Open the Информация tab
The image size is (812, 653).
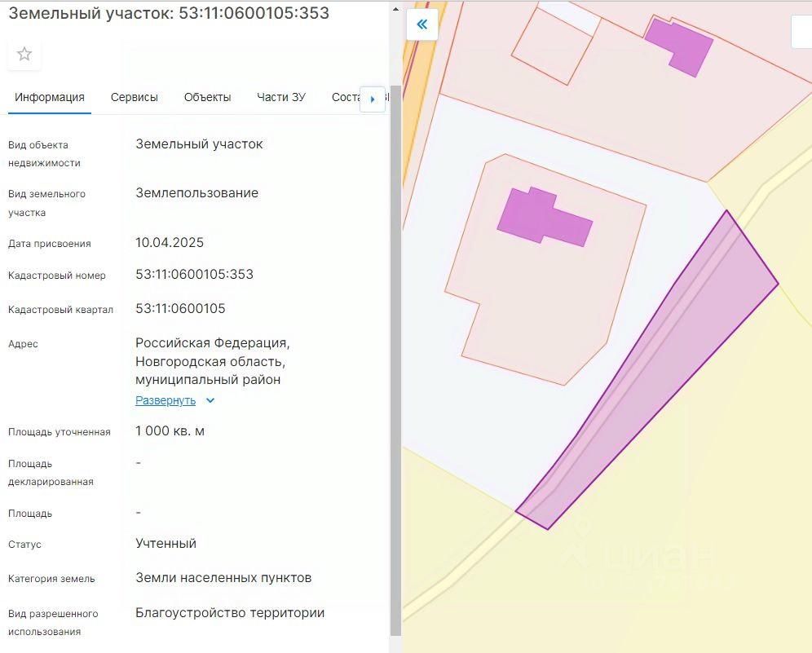tap(50, 97)
